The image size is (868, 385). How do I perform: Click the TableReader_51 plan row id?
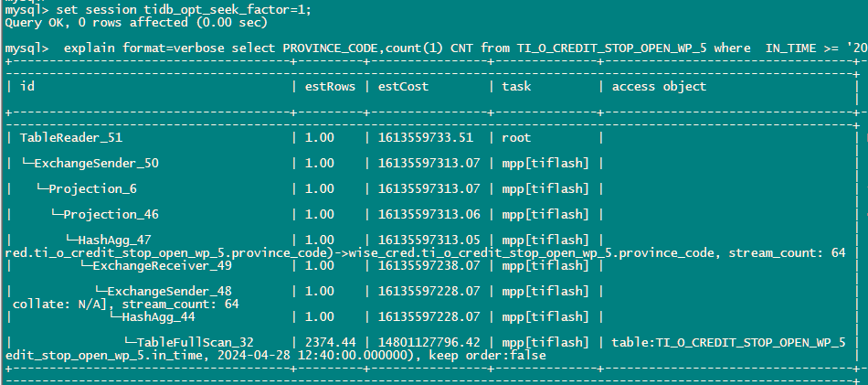pyautogui.click(x=70, y=137)
